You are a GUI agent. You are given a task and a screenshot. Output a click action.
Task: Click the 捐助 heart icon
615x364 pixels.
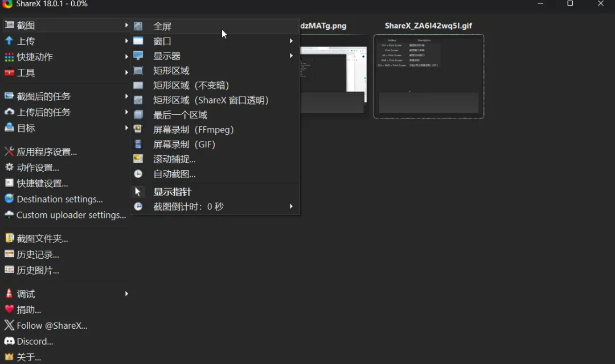[x=9, y=309]
